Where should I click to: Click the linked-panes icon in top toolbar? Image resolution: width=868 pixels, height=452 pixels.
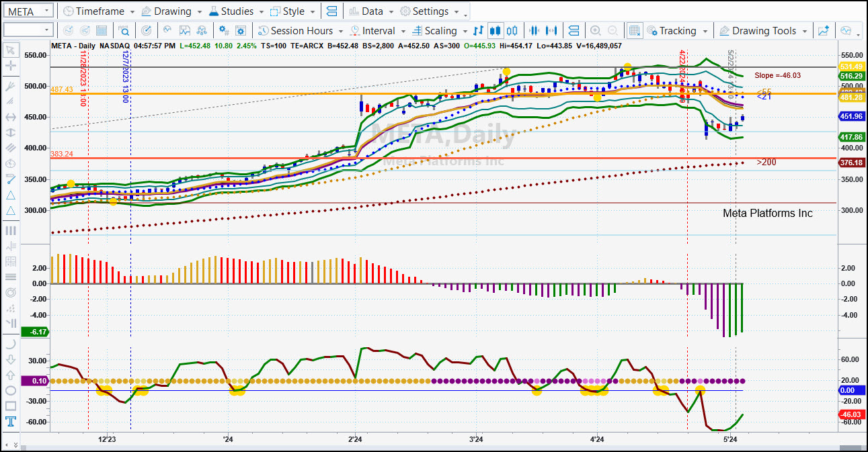pyautogui.click(x=331, y=11)
